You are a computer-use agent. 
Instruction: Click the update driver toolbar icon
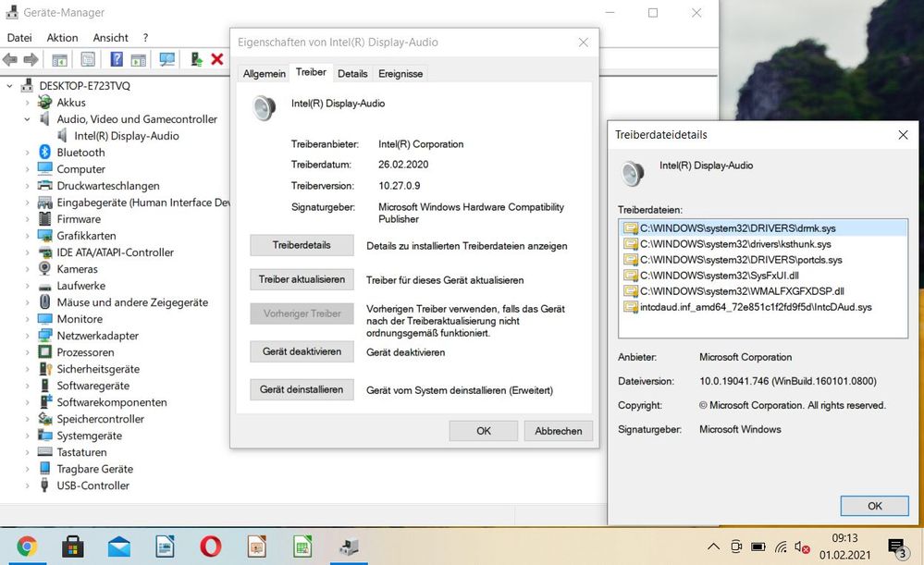[196, 59]
